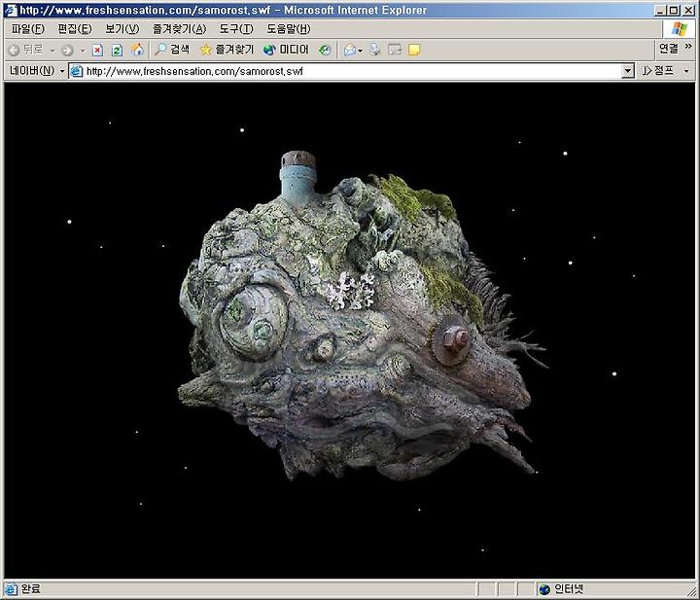Viewport: 700px width, 600px height.
Task: Click the Print icon in toolbar
Action: [x=374, y=50]
